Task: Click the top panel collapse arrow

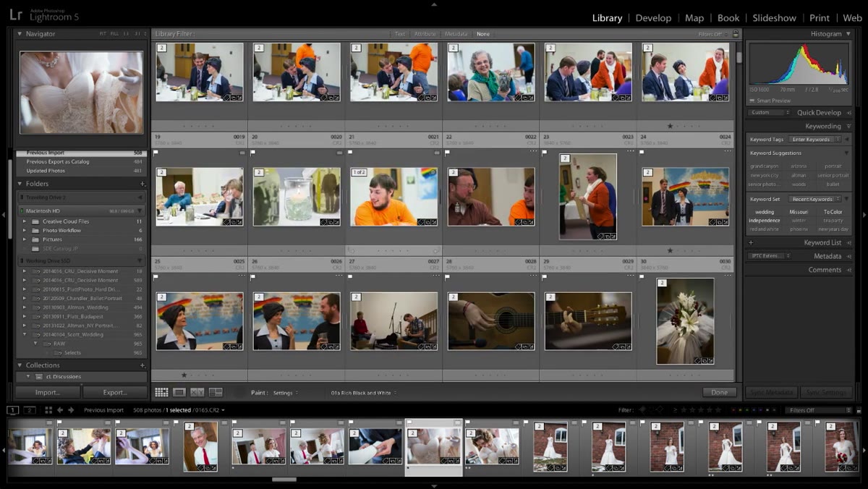Action: 434,4
